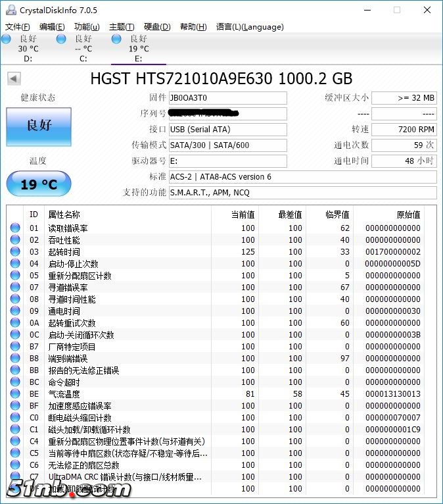Click the status orb for C6 无法修正的扇区总数

pyautogui.click(x=15, y=465)
